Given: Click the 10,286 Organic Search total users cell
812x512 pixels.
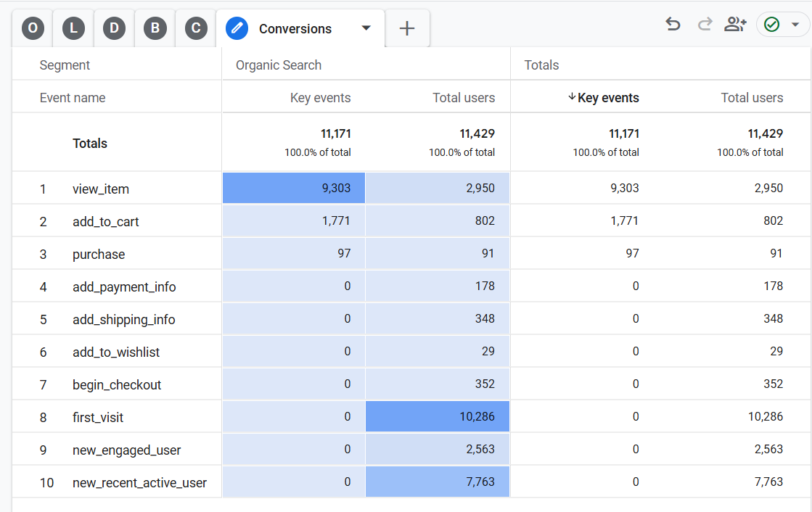Looking at the screenshot, I should coord(438,416).
